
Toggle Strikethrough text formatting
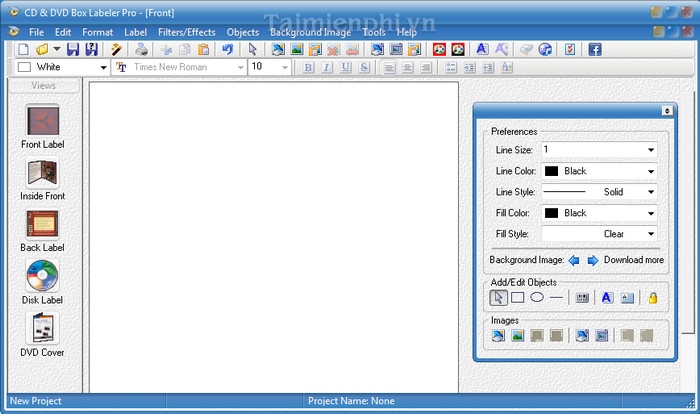[364, 67]
